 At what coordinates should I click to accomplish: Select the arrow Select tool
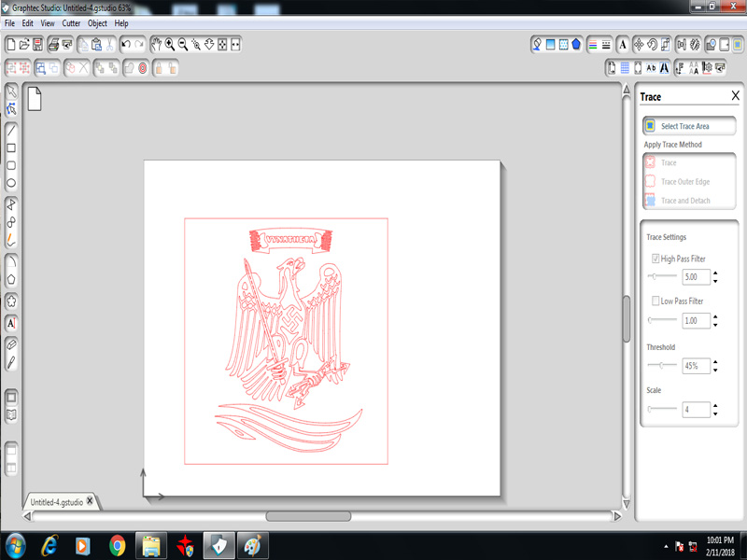pos(11,91)
